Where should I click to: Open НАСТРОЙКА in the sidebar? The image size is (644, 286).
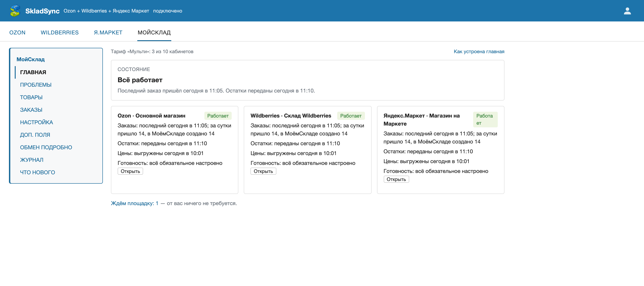tap(36, 122)
